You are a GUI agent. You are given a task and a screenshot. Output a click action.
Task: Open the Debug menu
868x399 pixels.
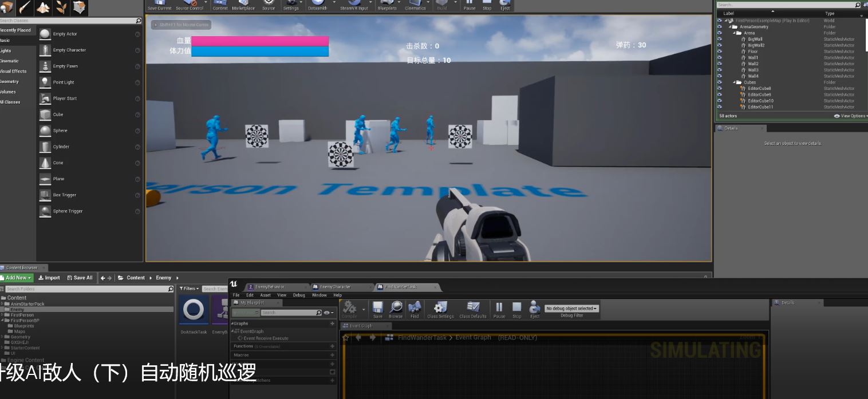coord(299,295)
